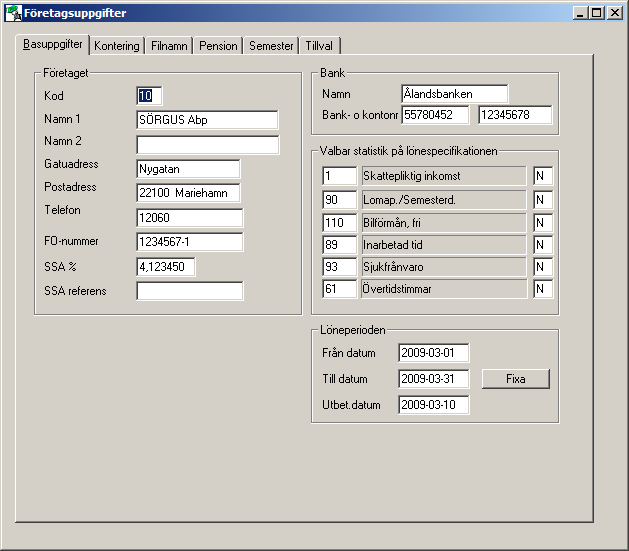Minimize the Företagsuppgifter window
Screen dimensions: 629x551
point(580,13)
